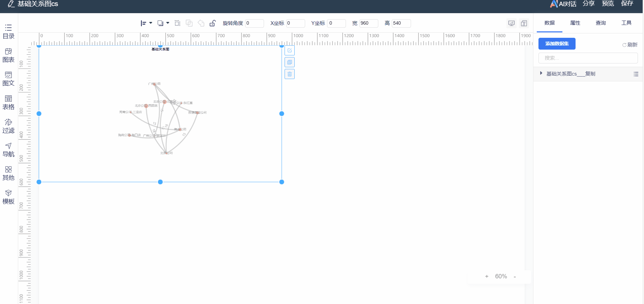Screen dimensions: 644x304
Task: Click the plus zoom-in control
Action: point(487,276)
